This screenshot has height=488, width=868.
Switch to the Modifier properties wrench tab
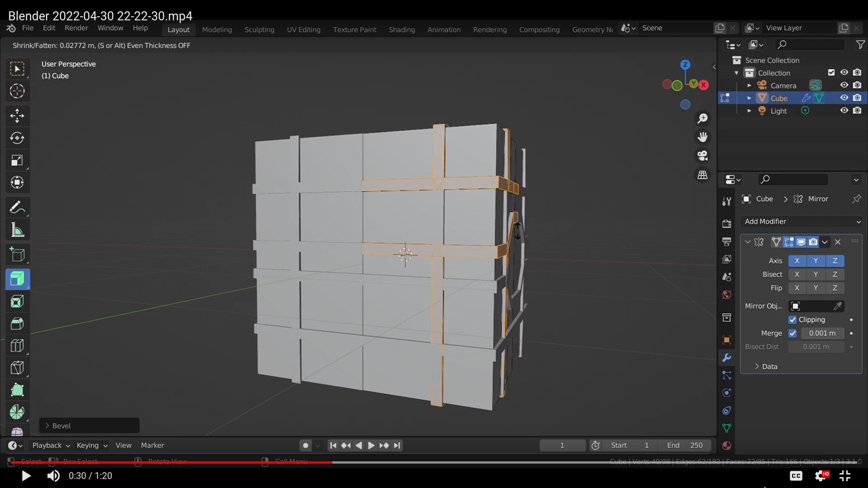click(x=726, y=357)
